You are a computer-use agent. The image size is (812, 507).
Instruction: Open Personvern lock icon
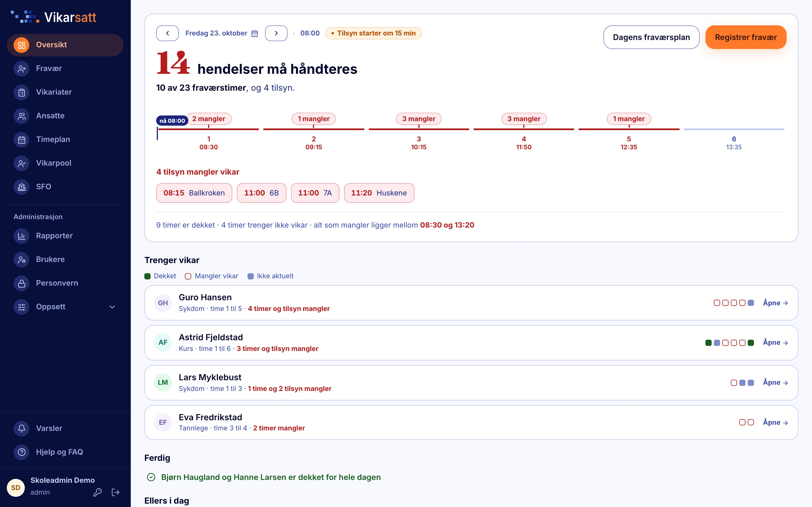point(21,283)
